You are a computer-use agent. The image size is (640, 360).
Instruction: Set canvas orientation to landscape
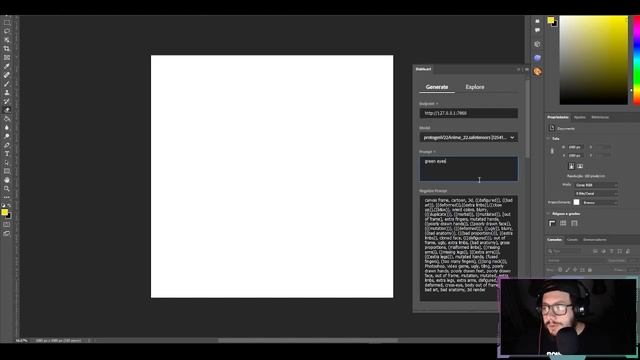coord(580,166)
